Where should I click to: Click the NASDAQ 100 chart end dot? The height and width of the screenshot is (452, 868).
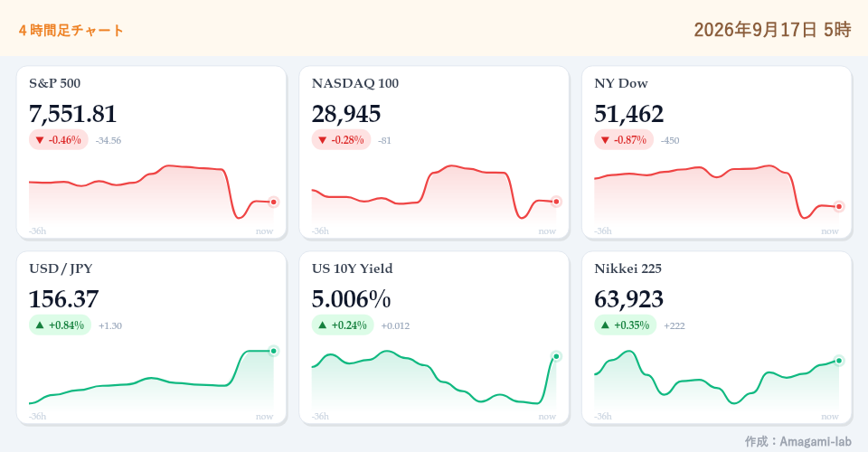pyautogui.click(x=556, y=202)
